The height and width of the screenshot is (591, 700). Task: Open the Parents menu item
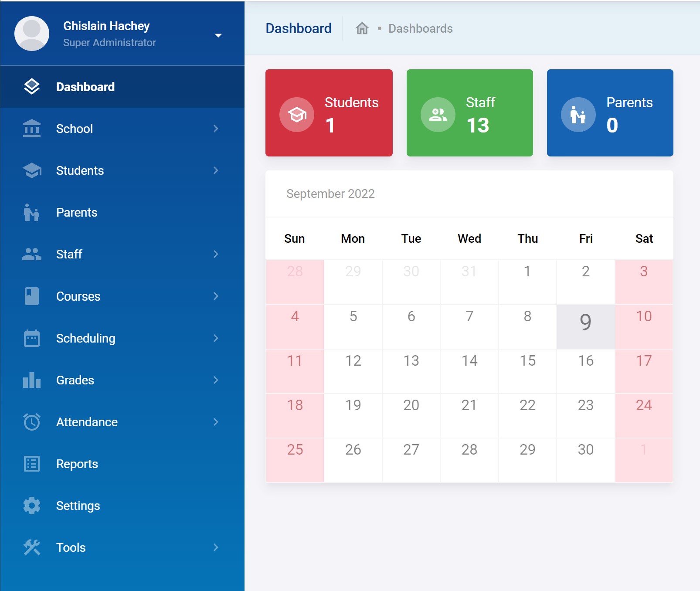[x=77, y=212]
